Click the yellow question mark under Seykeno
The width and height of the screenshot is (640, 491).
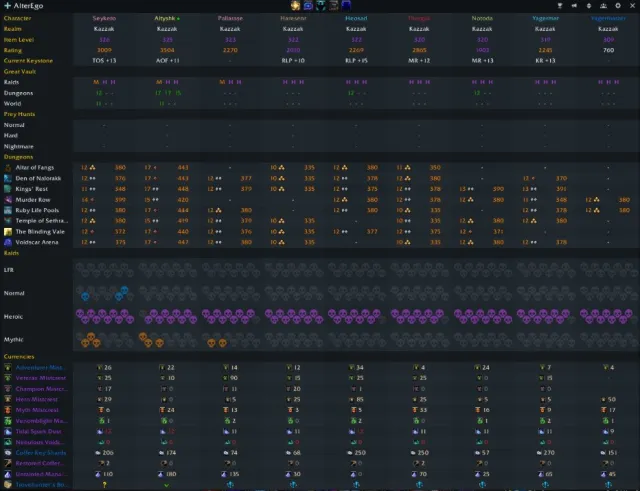(104, 485)
